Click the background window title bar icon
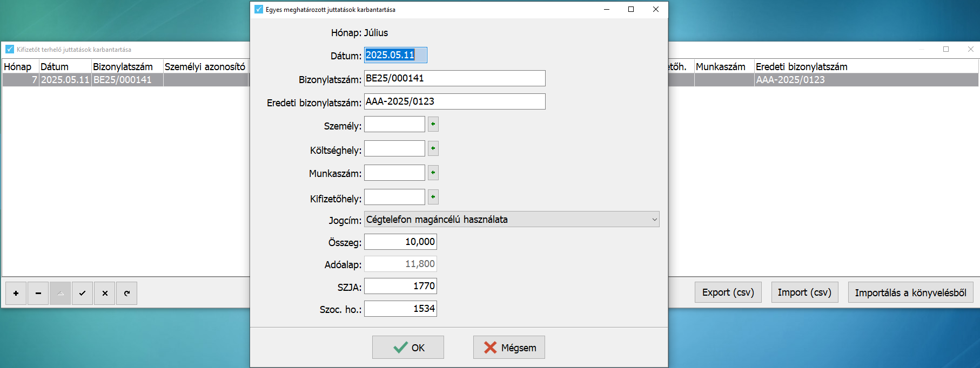Screen dimensions: 980x368 tap(10, 49)
